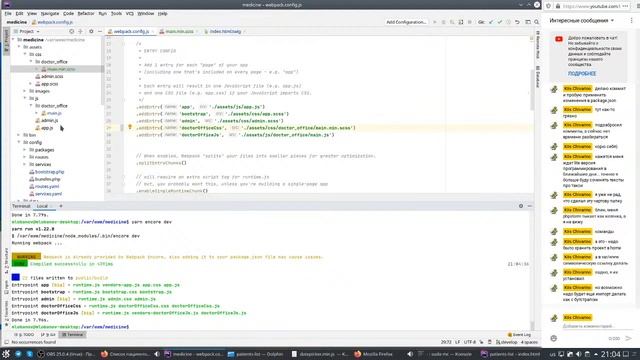Switch to the index.html.twig editor tab

(x=225, y=31)
